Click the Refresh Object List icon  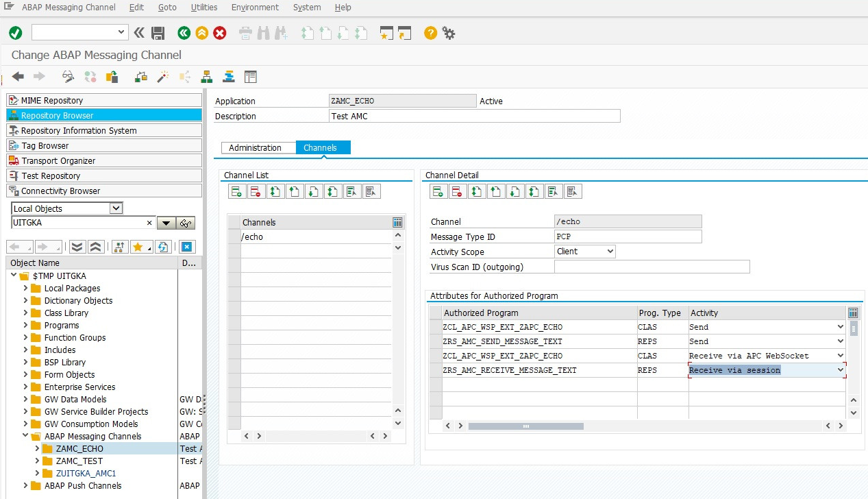coord(163,247)
